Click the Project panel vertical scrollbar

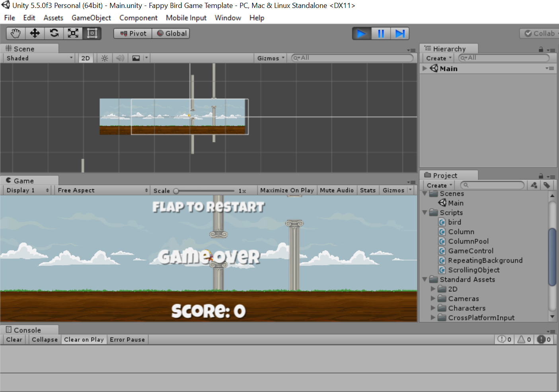[x=552, y=257]
